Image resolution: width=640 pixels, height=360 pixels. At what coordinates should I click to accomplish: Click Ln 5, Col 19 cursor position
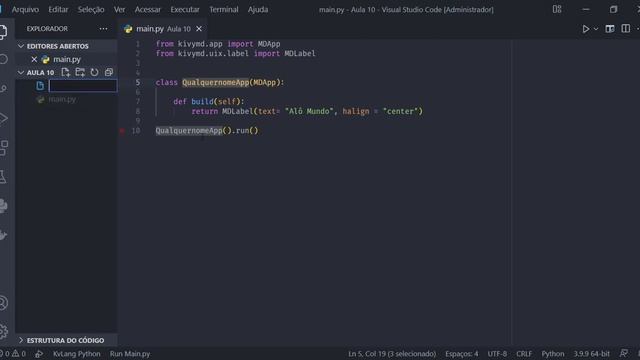(x=392, y=354)
